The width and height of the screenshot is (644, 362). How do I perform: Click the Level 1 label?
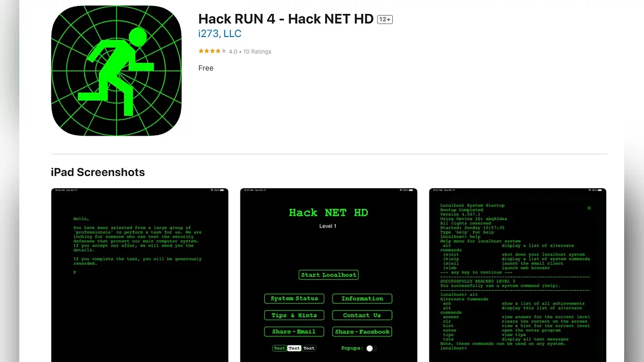click(x=328, y=226)
